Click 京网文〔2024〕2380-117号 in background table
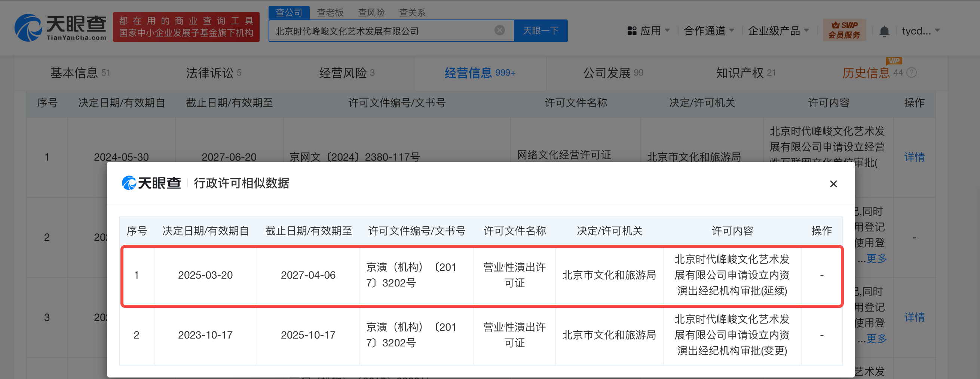This screenshot has width=980, height=379. pyautogui.click(x=355, y=157)
